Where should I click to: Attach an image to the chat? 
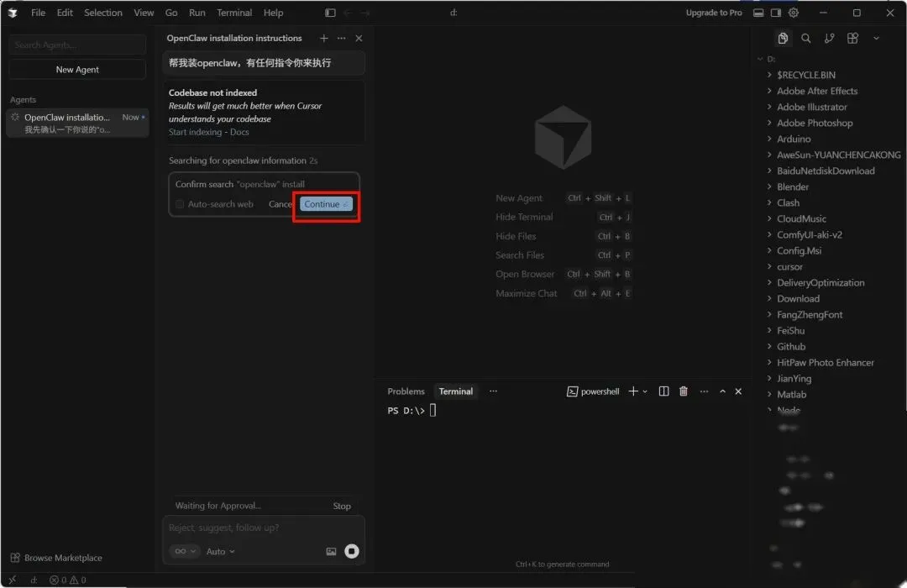coord(331,552)
